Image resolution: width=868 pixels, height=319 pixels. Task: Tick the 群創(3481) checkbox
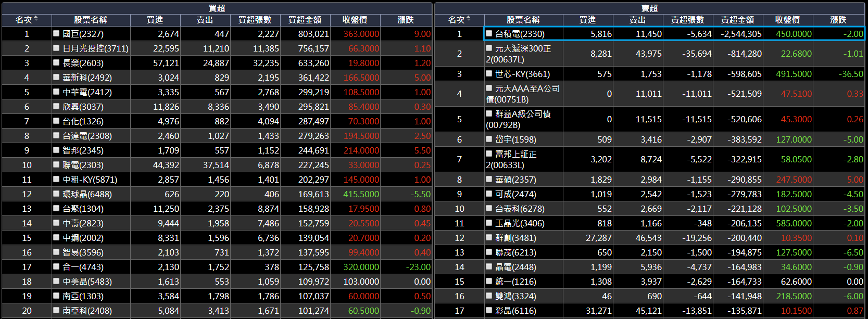tap(489, 237)
